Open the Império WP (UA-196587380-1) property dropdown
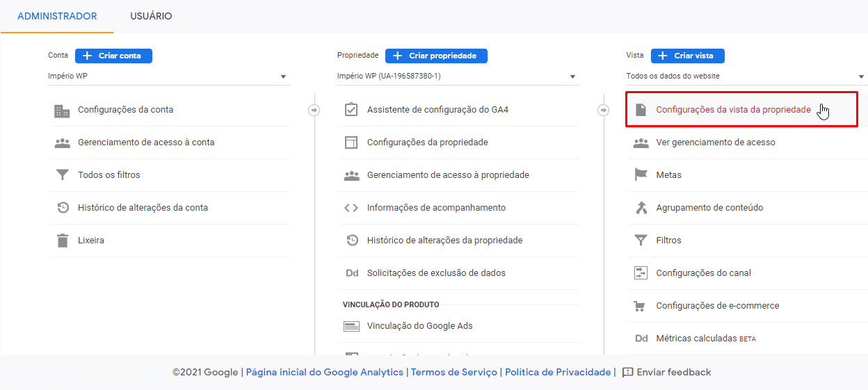This screenshot has height=390, width=868. (x=457, y=76)
